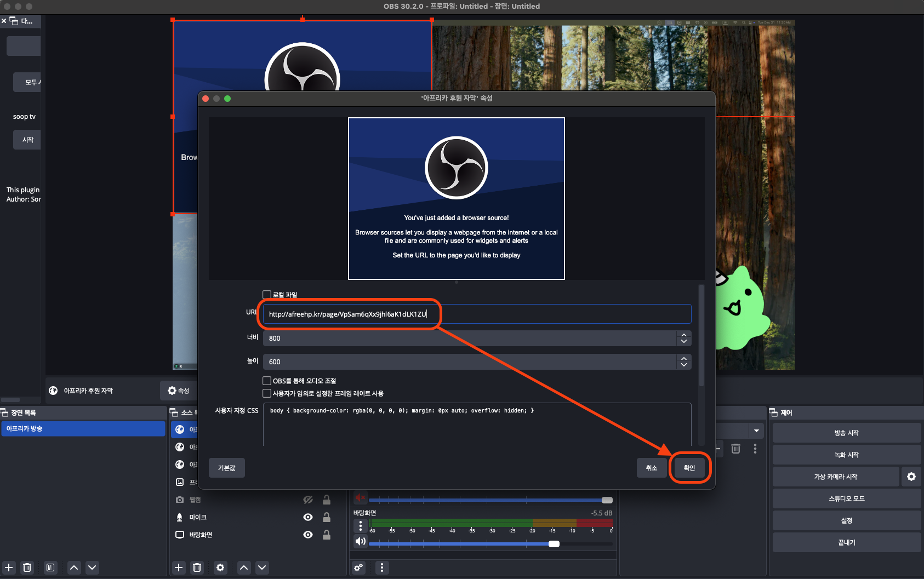Click the 사용자 지정 CSS text area
Viewport: 924px width, 579px height.
477,425
